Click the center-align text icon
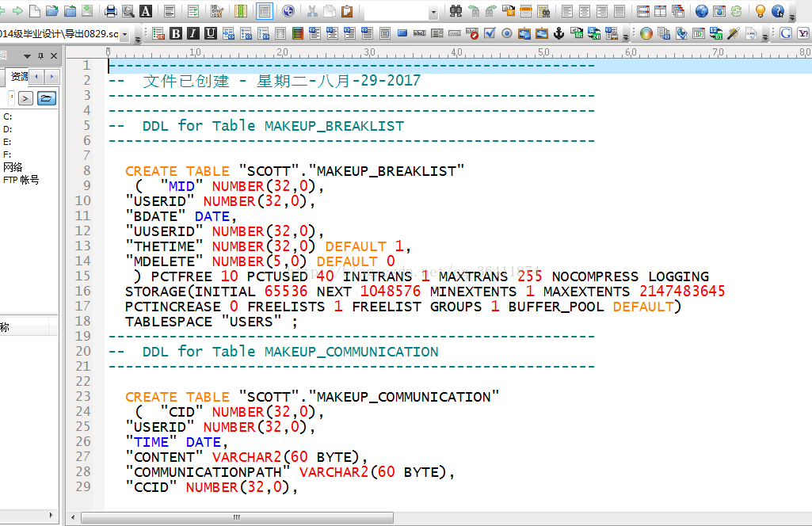 585,11
